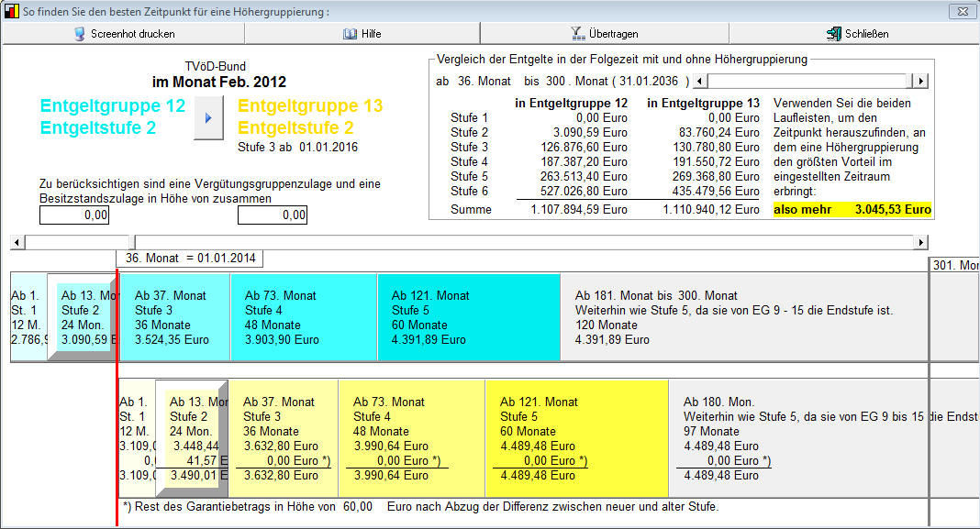Click the Stufe 4 value '191.550,72 Euro'
Screen dimensions: 980x529
716,161
